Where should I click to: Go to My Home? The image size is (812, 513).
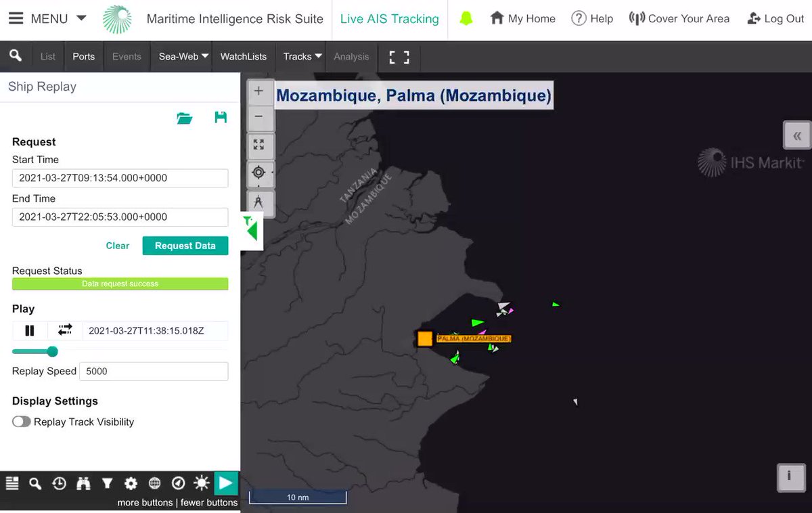[x=522, y=19]
